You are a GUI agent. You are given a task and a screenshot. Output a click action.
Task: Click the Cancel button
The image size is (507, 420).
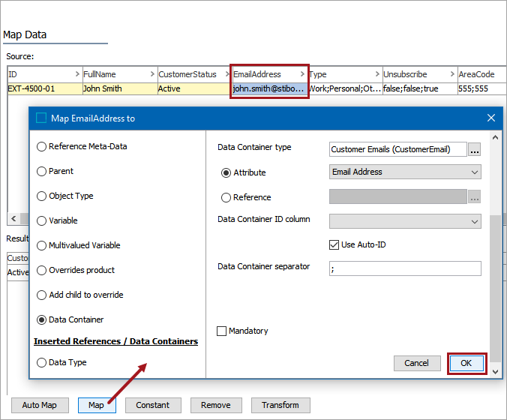pos(416,363)
